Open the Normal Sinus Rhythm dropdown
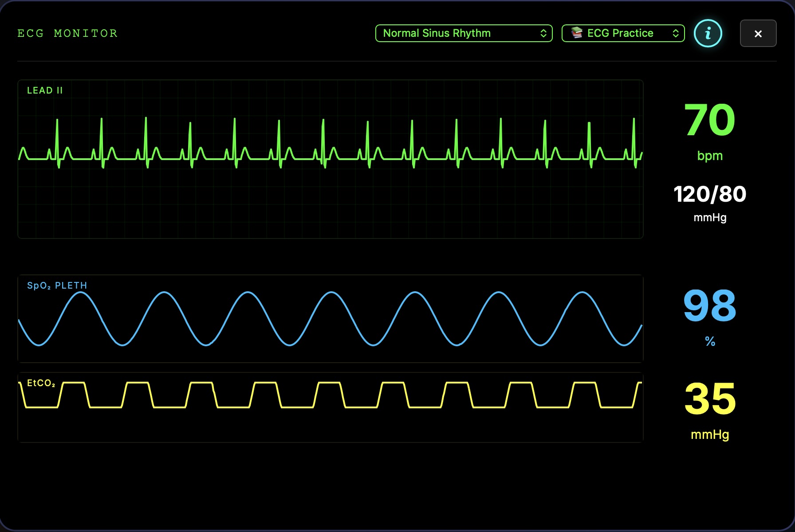Image resolution: width=795 pixels, height=532 pixels. [x=463, y=33]
